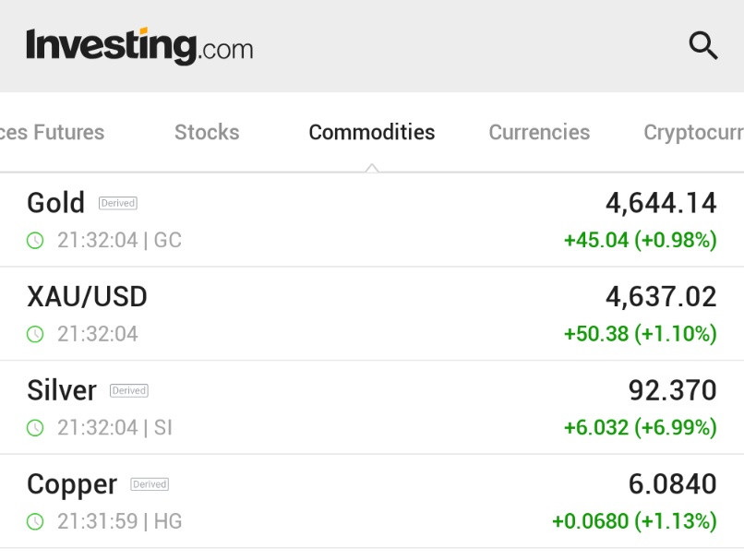
Task: Open the Gold commodity name link
Action: [55, 203]
